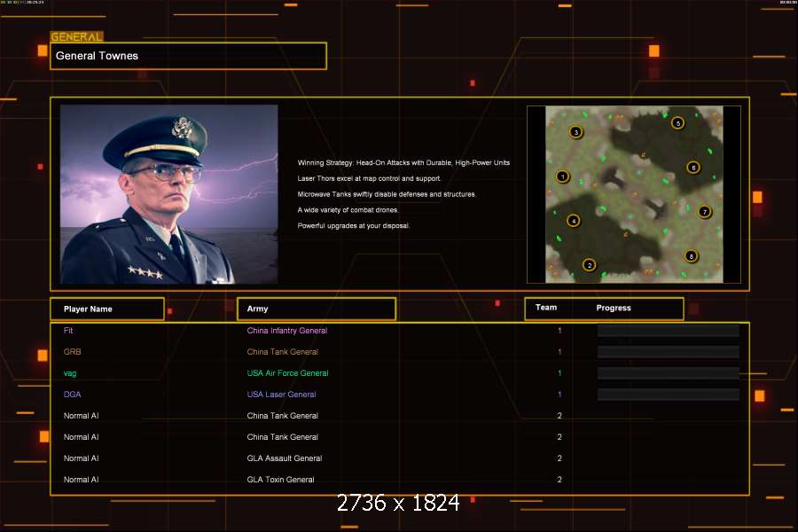Screen dimensions: 798x532
Task: Click the Player Name column header
Action: point(107,309)
